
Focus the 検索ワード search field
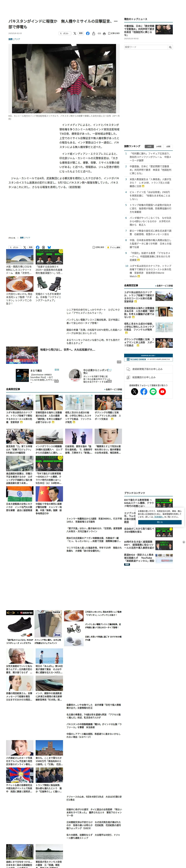[x=146, y=47]
